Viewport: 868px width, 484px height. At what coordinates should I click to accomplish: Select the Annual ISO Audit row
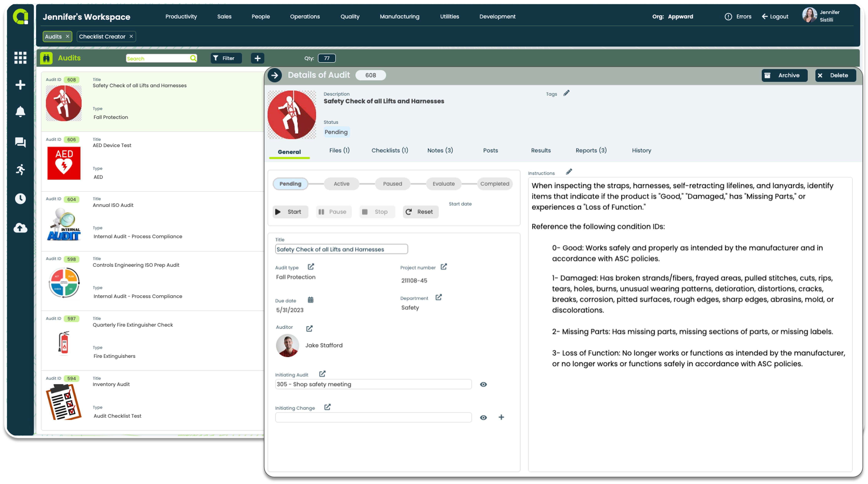[x=152, y=222]
